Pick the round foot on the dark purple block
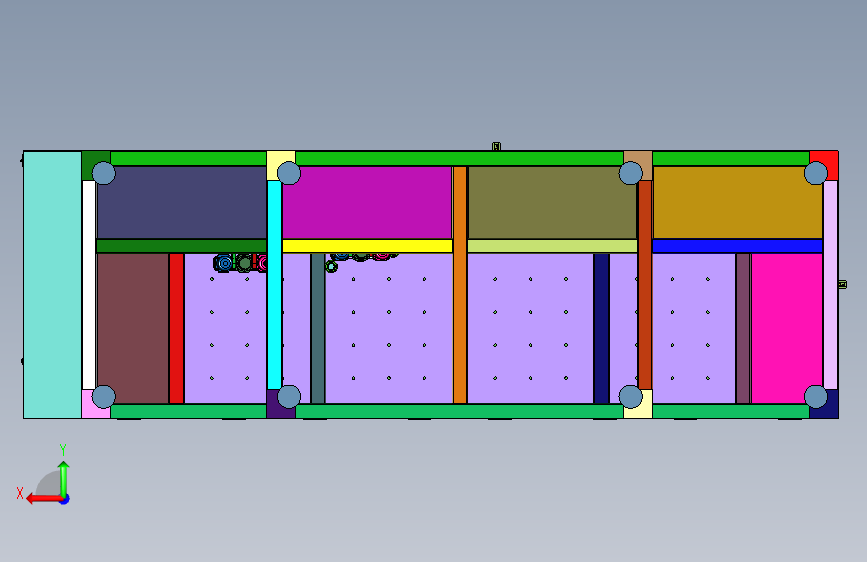 pyautogui.click(x=289, y=397)
